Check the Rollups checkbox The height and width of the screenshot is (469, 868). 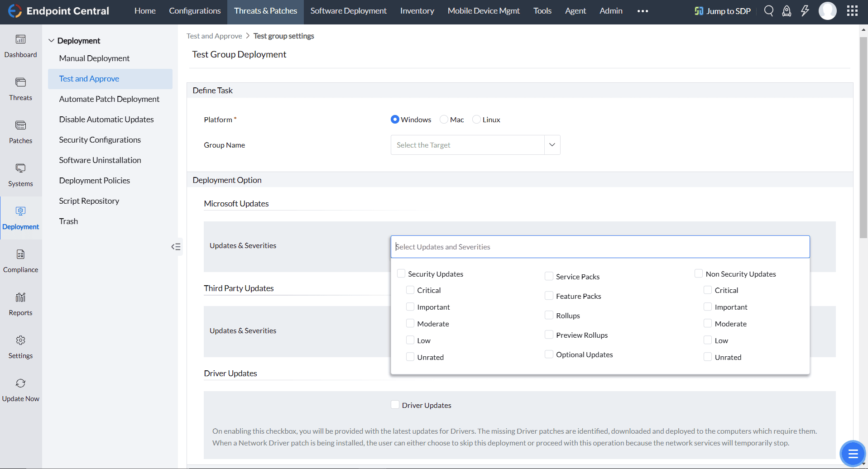(x=549, y=315)
